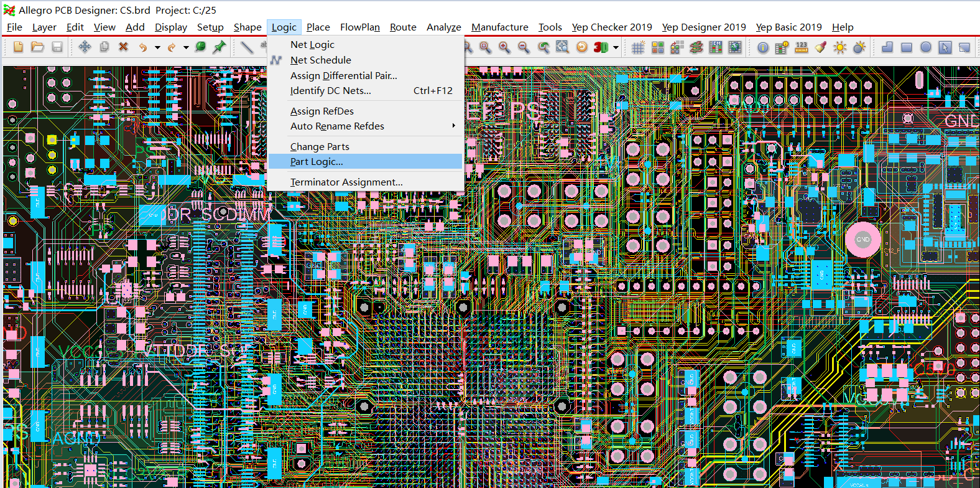Click the Show Element info icon

pos(763,47)
